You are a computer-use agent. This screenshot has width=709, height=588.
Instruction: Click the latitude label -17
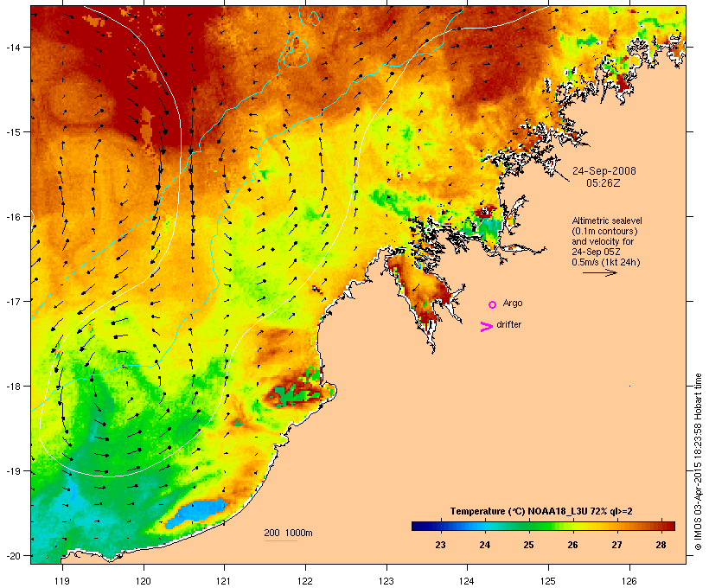tap(13, 301)
